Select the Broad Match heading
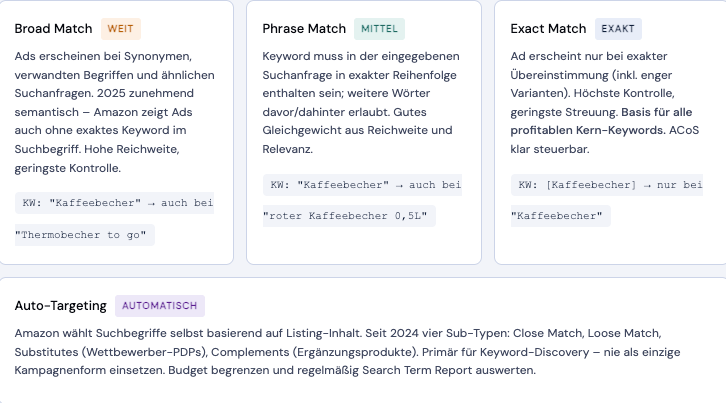 click(53, 29)
